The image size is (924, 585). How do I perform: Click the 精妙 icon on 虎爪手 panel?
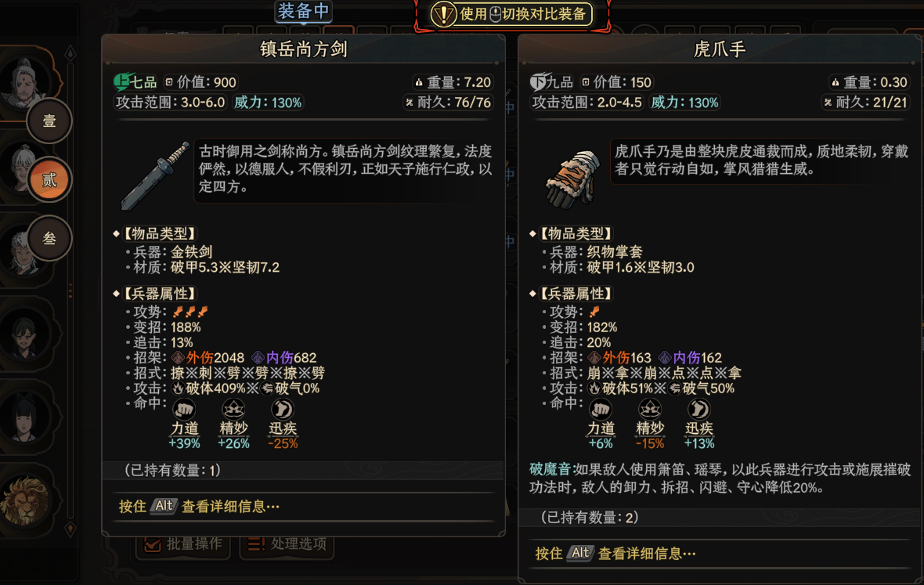coord(650,409)
